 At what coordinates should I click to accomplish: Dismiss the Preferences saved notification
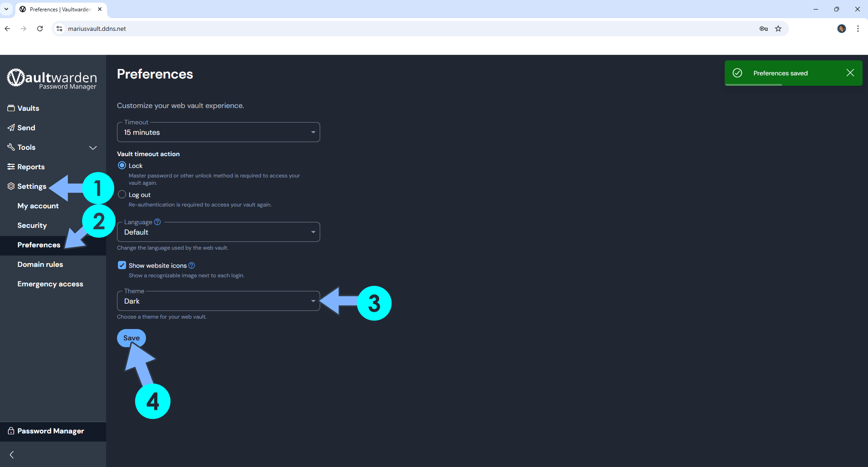pyautogui.click(x=850, y=73)
